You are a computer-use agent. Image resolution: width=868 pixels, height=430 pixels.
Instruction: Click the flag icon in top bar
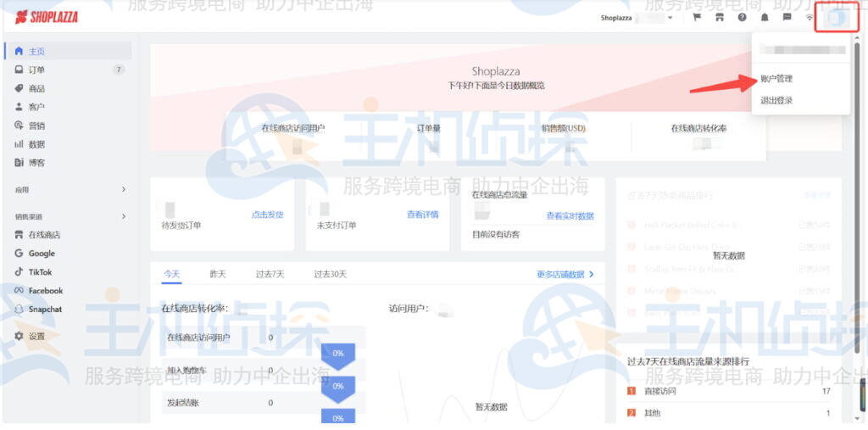(697, 17)
